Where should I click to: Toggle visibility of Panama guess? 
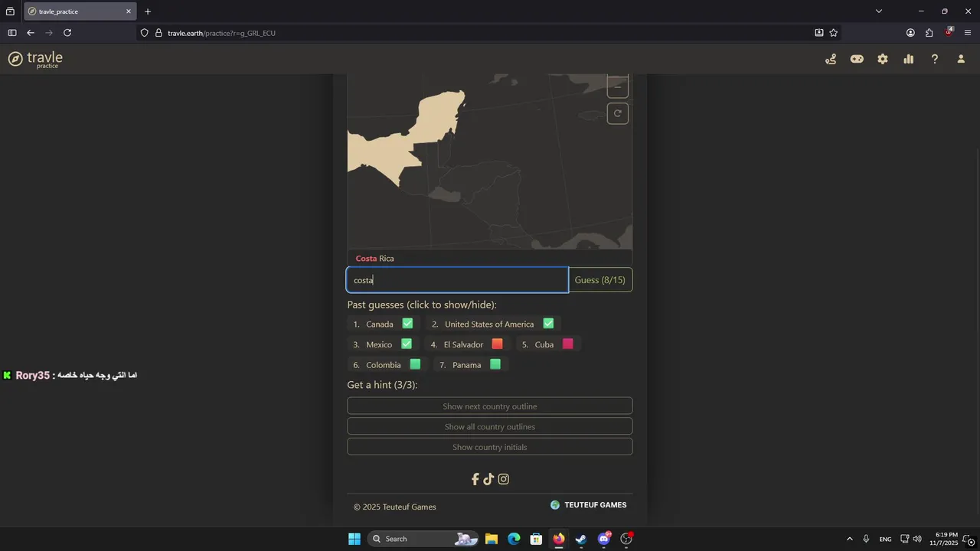pos(471,365)
